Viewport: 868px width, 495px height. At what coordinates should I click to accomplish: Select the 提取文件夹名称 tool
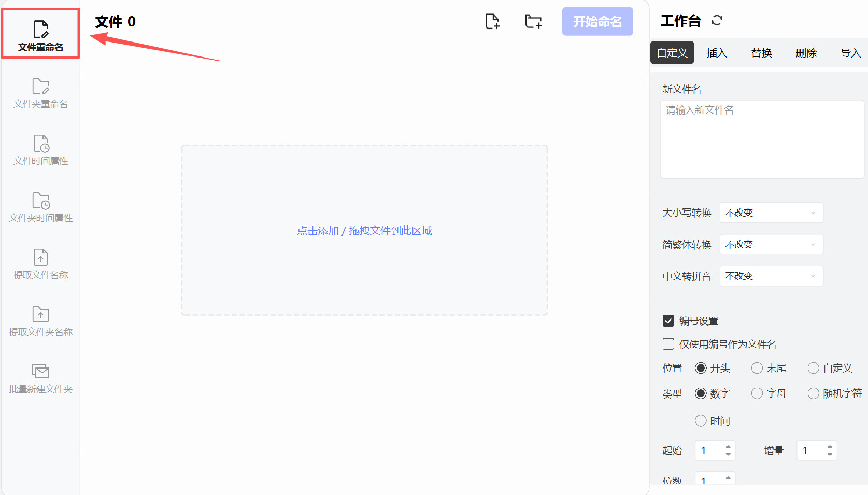(40, 321)
